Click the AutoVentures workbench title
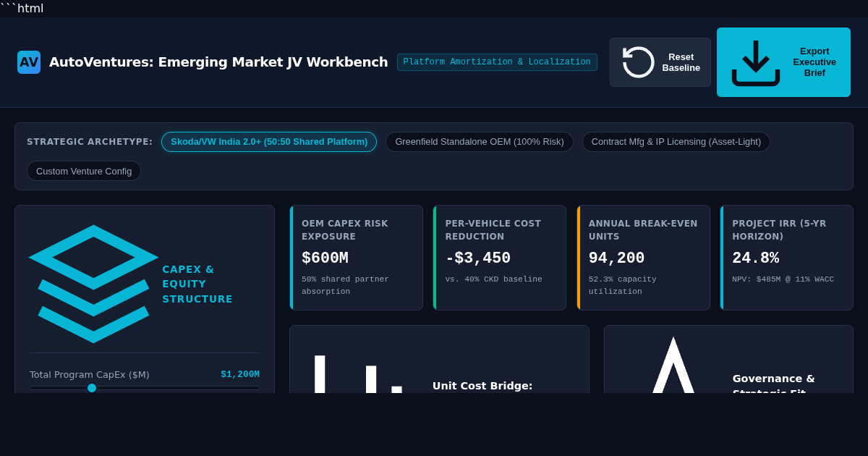 tap(218, 62)
